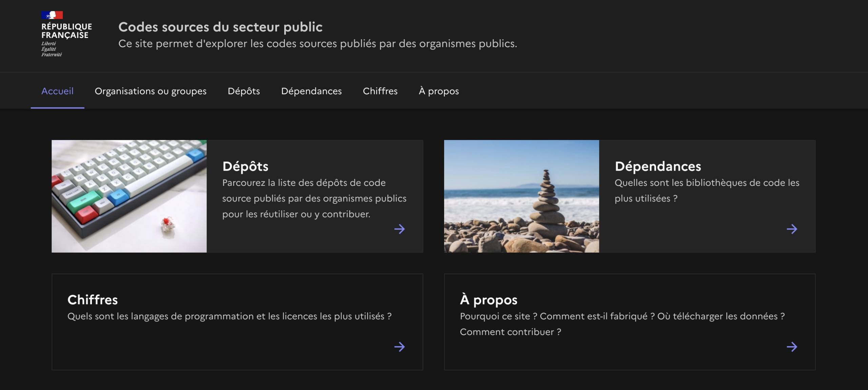Click the Codes sources du secteur public title
This screenshot has width=868, height=390.
[220, 27]
